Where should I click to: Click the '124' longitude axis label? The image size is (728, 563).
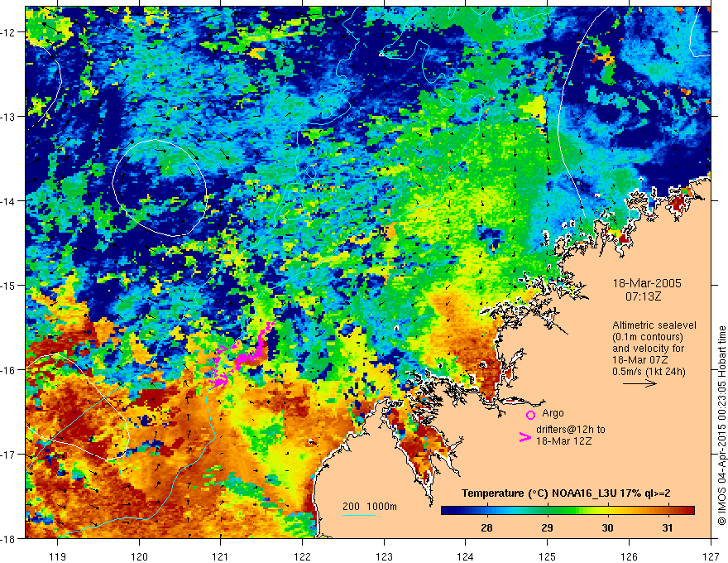click(x=466, y=556)
